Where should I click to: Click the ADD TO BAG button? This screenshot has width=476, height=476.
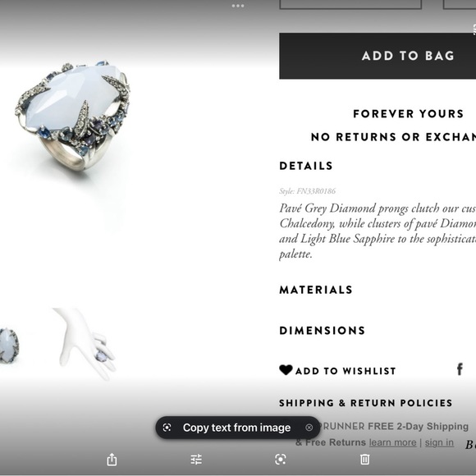[378, 56]
